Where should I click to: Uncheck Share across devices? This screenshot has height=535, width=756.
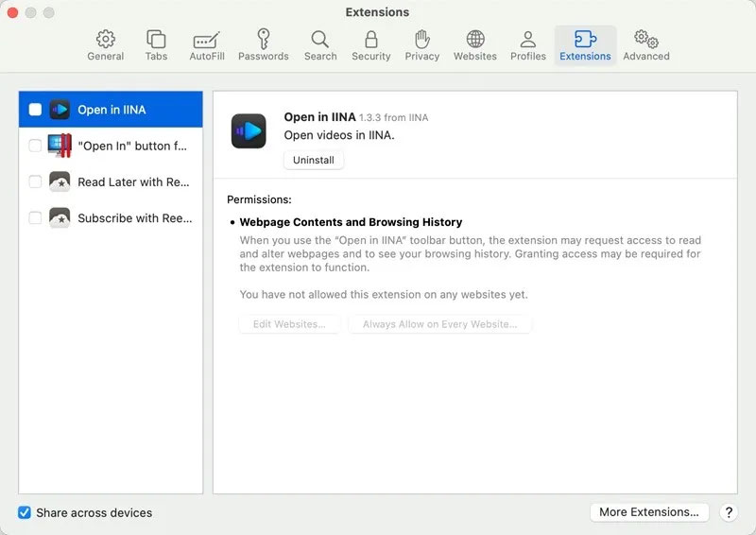click(25, 512)
